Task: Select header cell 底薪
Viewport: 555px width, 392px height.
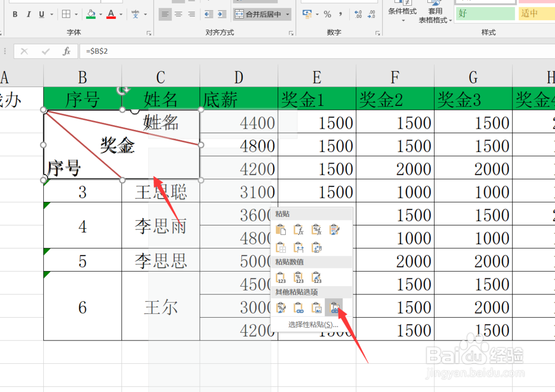Action: 239,99
